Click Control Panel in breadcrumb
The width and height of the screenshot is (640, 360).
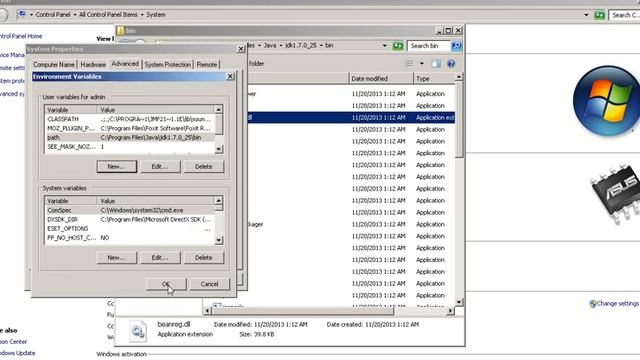click(x=53, y=15)
